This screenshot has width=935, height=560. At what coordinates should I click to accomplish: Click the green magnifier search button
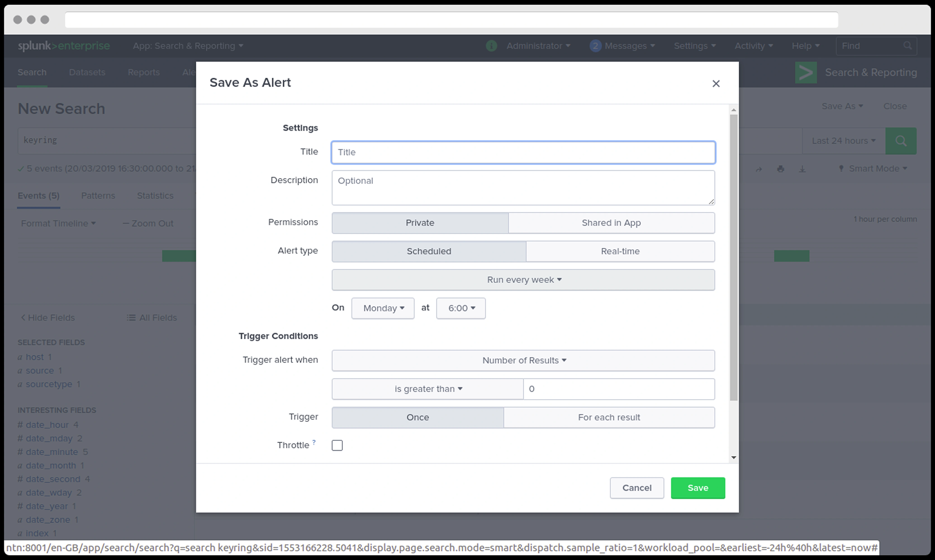pyautogui.click(x=901, y=141)
